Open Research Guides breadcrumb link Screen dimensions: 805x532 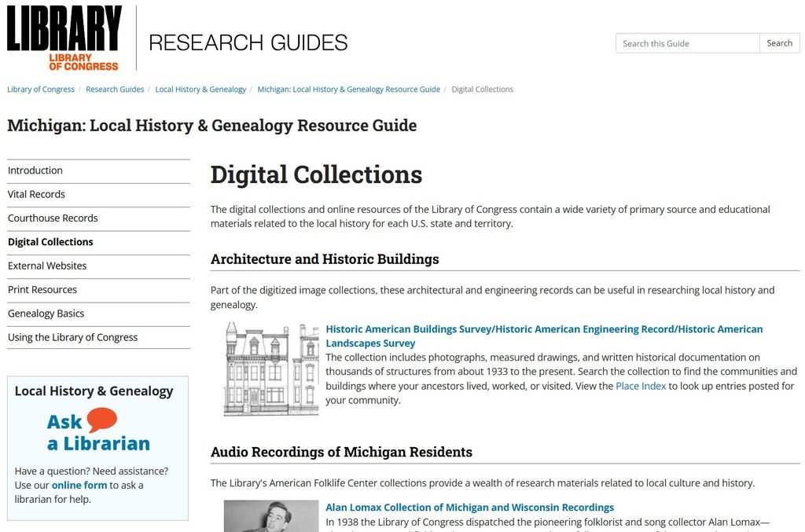click(x=115, y=90)
